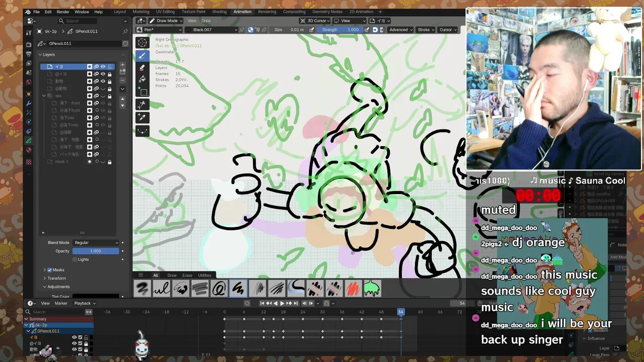Toggle the lock on @イヨ layer
Viewport: 644px width, 362px height.
pyautogui.click(x=110, y=74)
